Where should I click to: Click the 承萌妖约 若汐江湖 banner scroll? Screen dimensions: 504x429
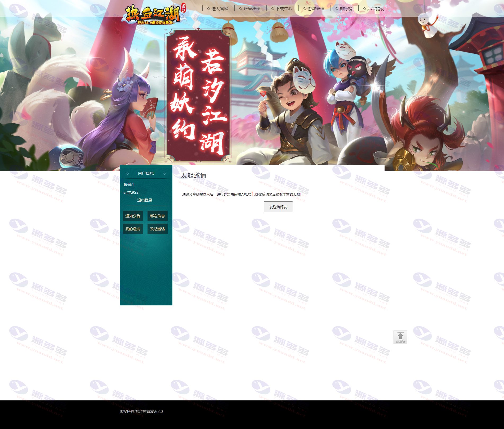click(198, 96)
